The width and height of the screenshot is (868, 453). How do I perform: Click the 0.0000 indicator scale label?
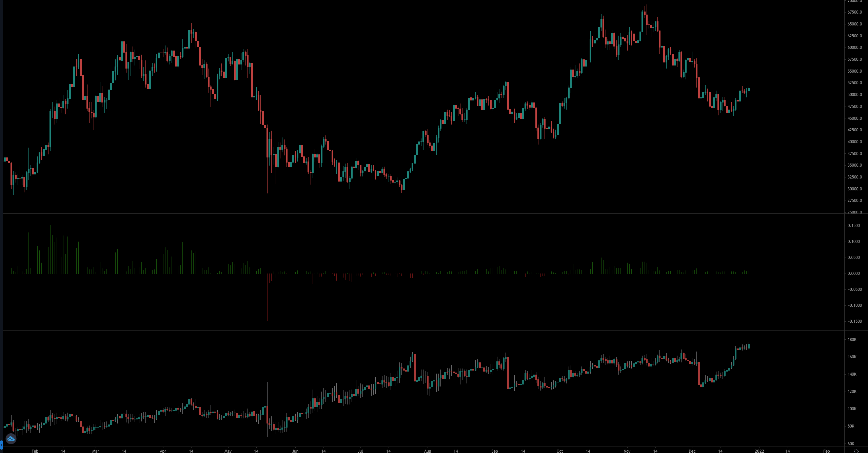click(853, 273)
